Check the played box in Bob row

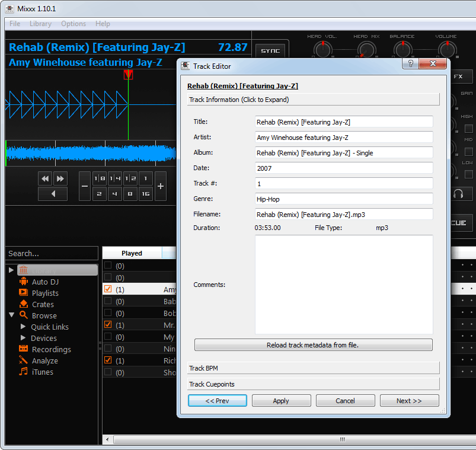pyautogui.click(x=108, y=312)
